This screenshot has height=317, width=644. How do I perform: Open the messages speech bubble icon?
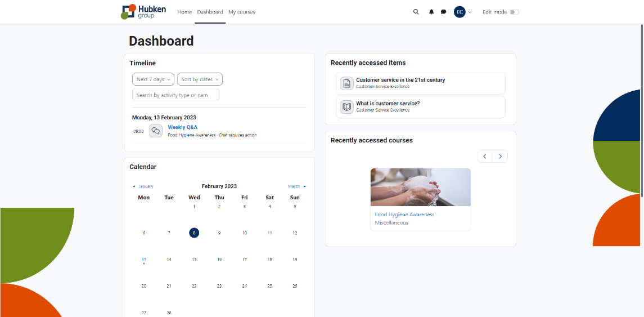[x=443, y=12]
